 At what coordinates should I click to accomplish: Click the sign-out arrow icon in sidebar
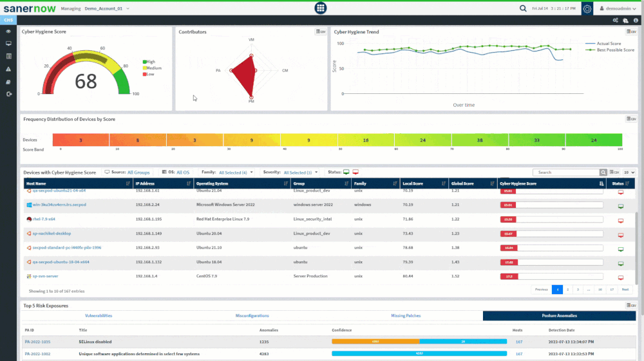pos(8,94)
